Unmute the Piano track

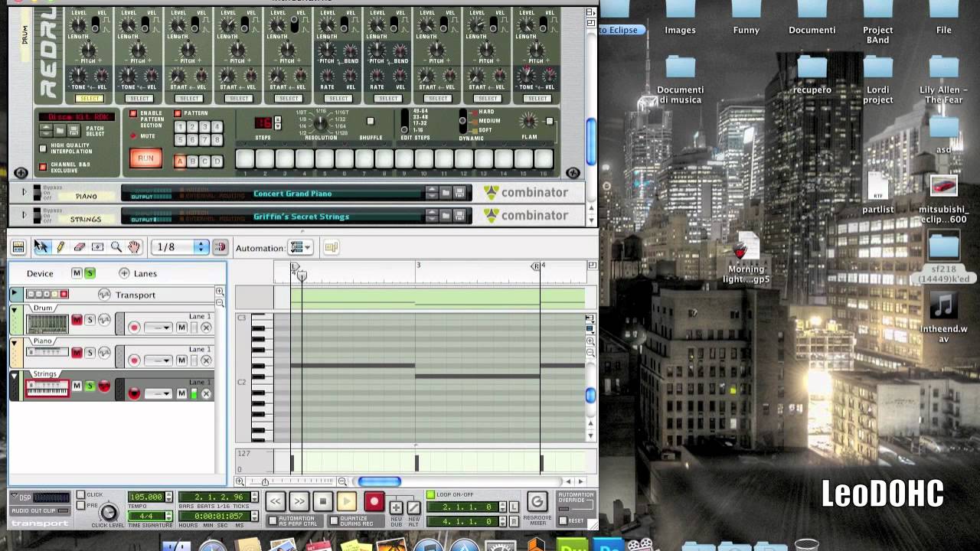[x=77, y=353]
